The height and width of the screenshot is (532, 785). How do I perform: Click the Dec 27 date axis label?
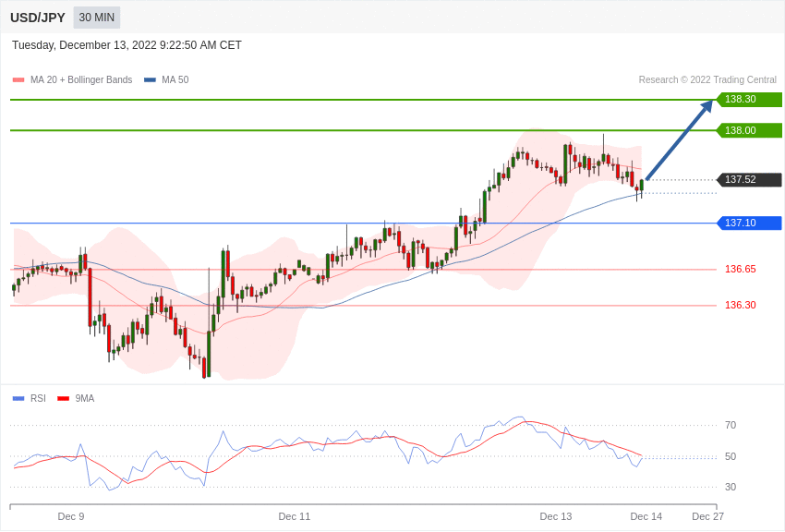tap(708, 516)
